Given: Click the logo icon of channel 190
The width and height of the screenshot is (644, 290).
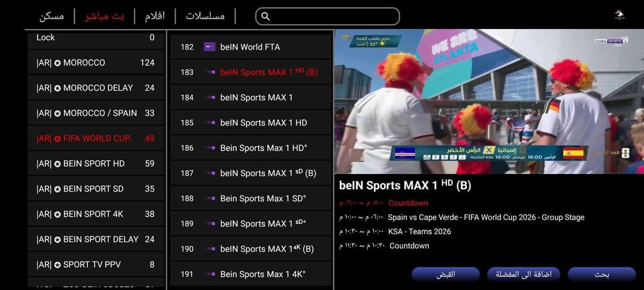Looking at the screenshot, I should coord(210,249).
